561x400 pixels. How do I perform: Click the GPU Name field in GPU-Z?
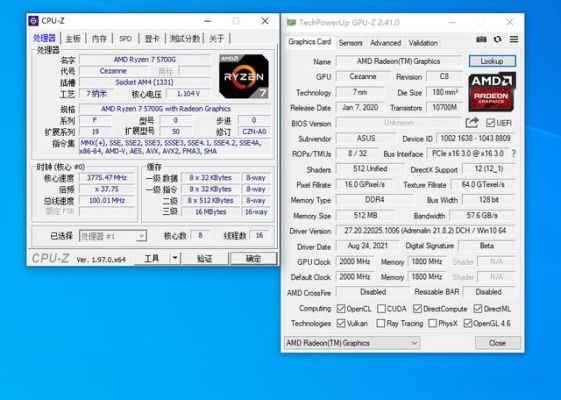(x=398, y=62)
